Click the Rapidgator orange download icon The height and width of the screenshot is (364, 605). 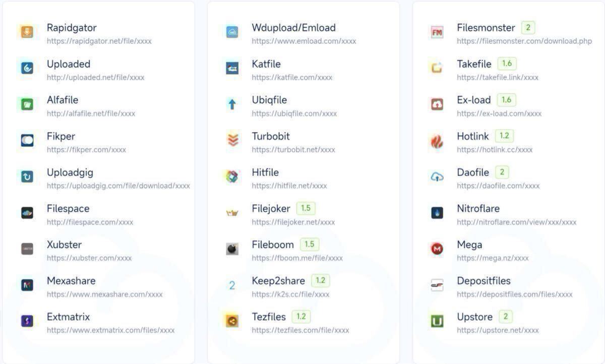pyautogui.click(x=27, y=32)
